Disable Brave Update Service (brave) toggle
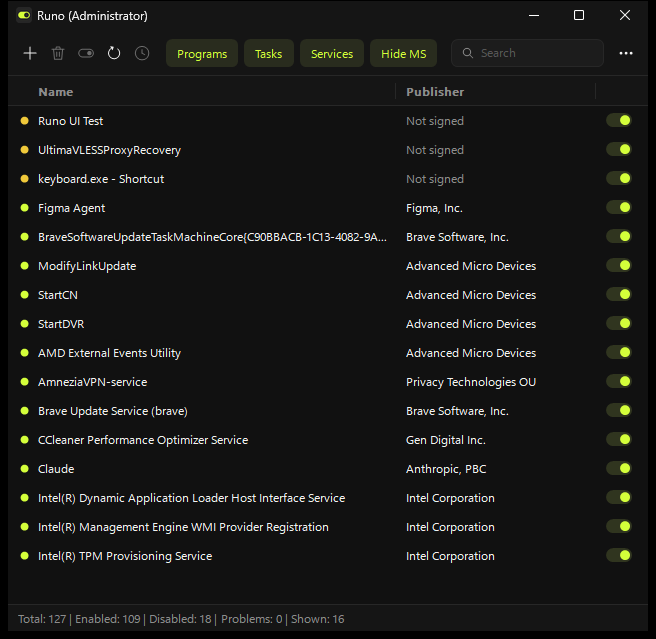Viewport: 656px width, 639px height. pos(619,411)
